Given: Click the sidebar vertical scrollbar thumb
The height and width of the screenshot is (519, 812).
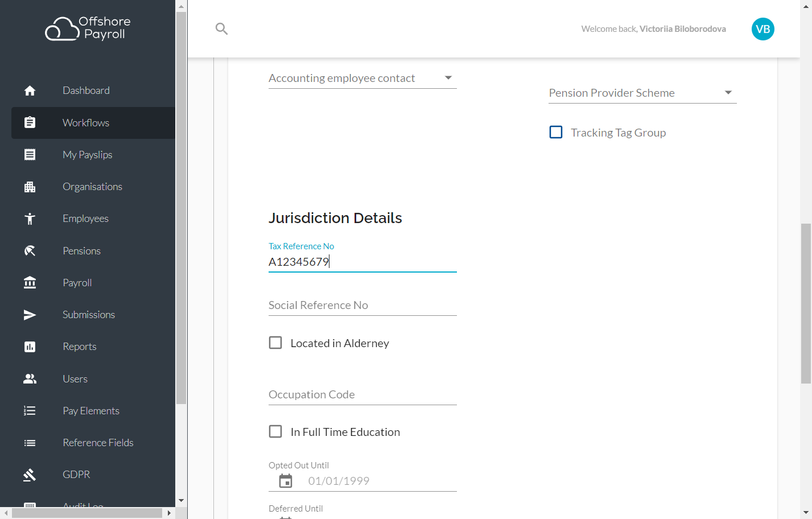Looking at the screenshot, I should tap(181, 208).
